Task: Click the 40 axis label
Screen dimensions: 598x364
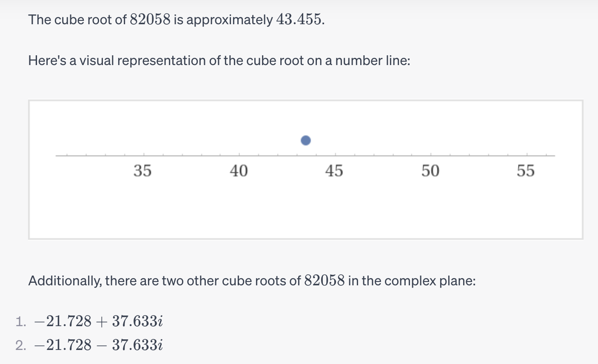Action: coord(239,171)
